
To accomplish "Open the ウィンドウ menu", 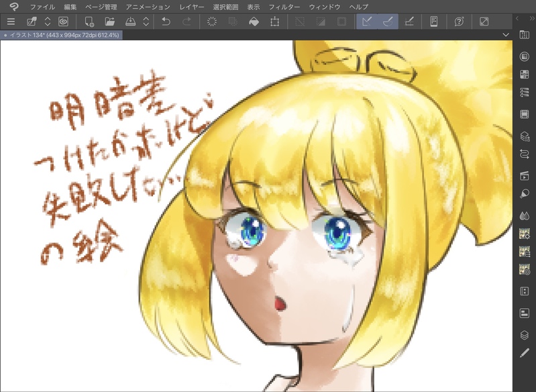I will pyautogui.click(x=325, y=7).
